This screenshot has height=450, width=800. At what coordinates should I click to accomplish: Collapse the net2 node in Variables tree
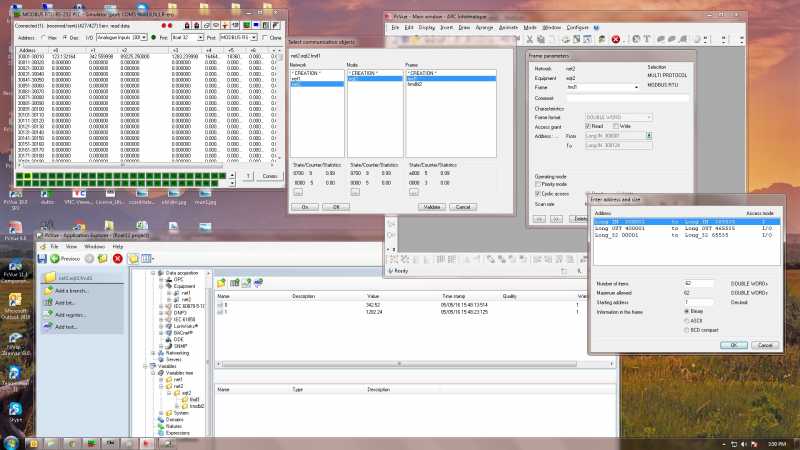pyautogui.click(x=161, y=386)
